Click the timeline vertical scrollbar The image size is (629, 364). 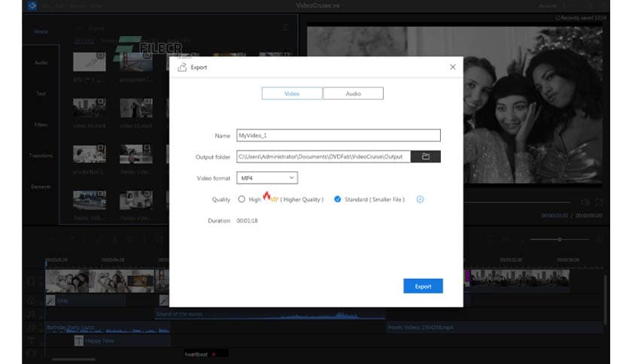coord(606,300)
